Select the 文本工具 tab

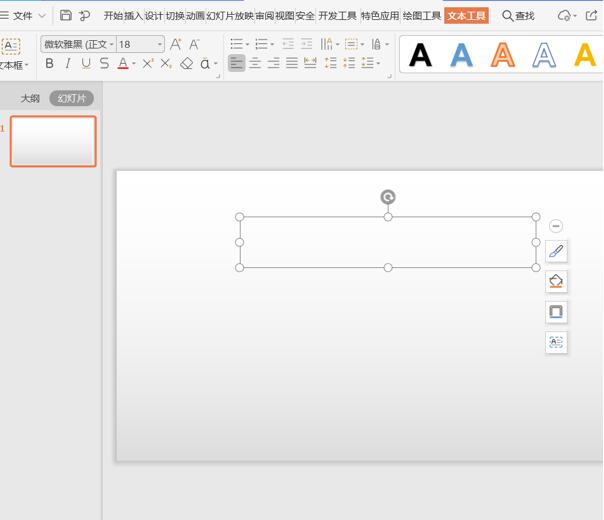[466, 16]
